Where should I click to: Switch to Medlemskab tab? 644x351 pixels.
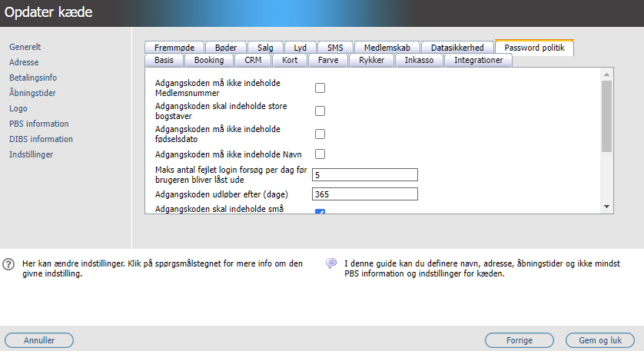tap(387, 48)
